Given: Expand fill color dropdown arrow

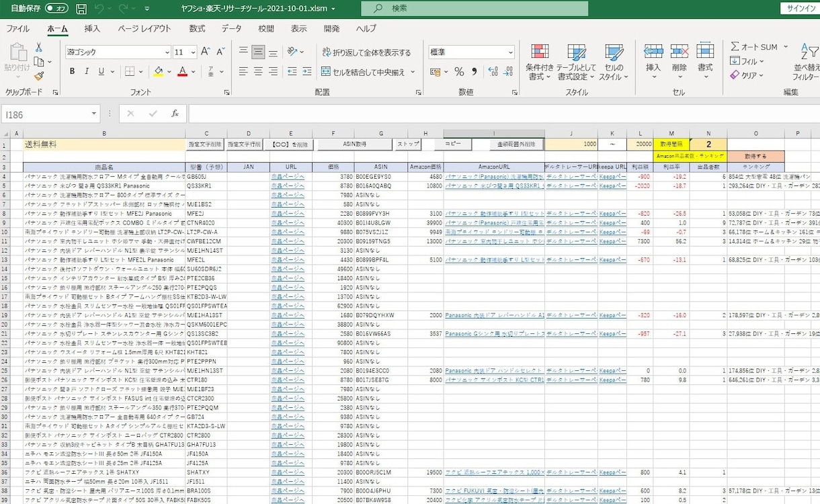Looking at the screenshot, I should coord(170,71).
